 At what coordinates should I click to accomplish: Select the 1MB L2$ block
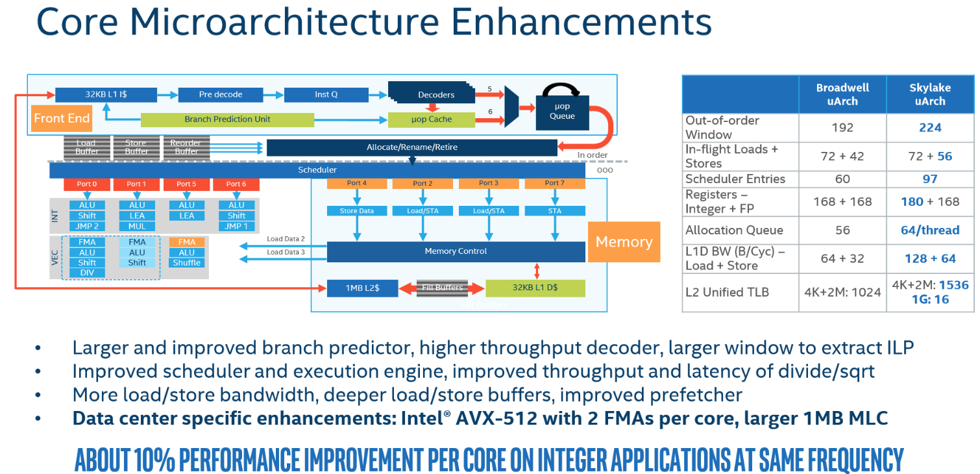[362, 288]
